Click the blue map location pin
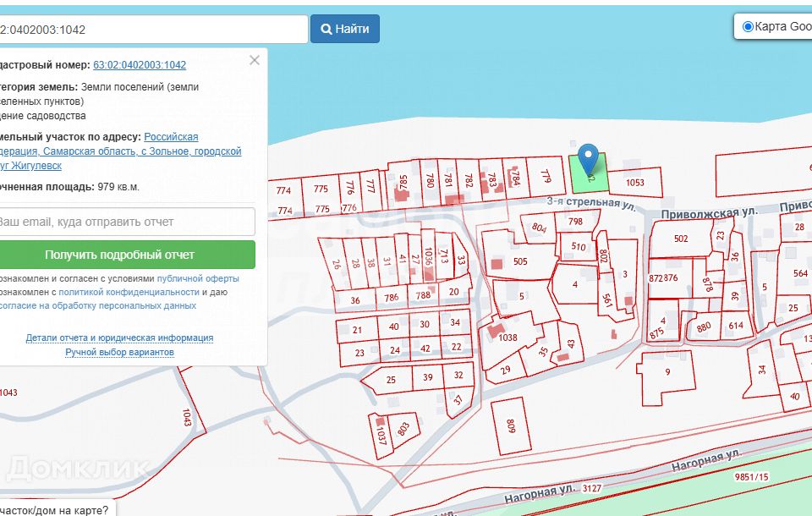 [x=590, y=158]
